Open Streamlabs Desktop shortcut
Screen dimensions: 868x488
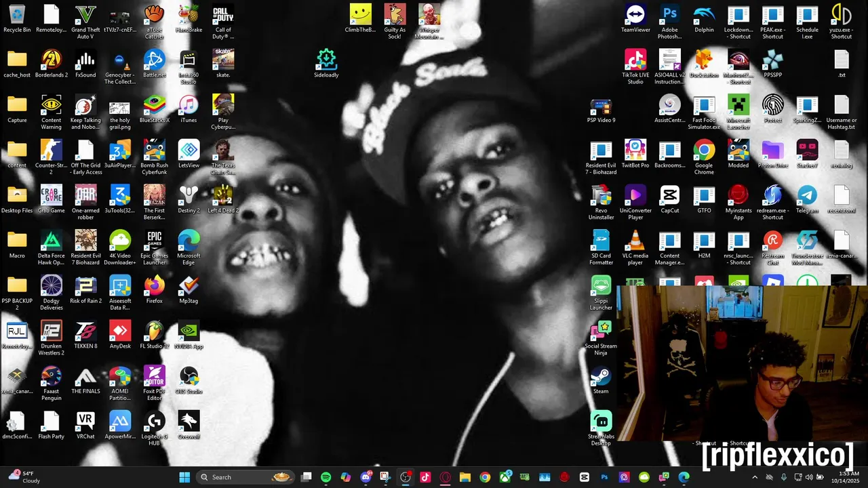[601, 428]
